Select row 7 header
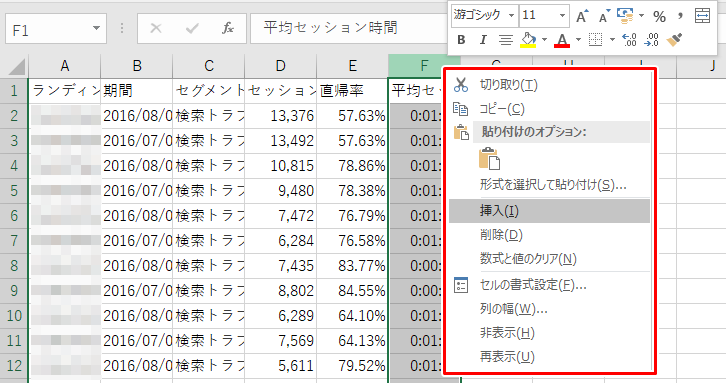Viewport: 726px width, 383px height. (14, 240)
